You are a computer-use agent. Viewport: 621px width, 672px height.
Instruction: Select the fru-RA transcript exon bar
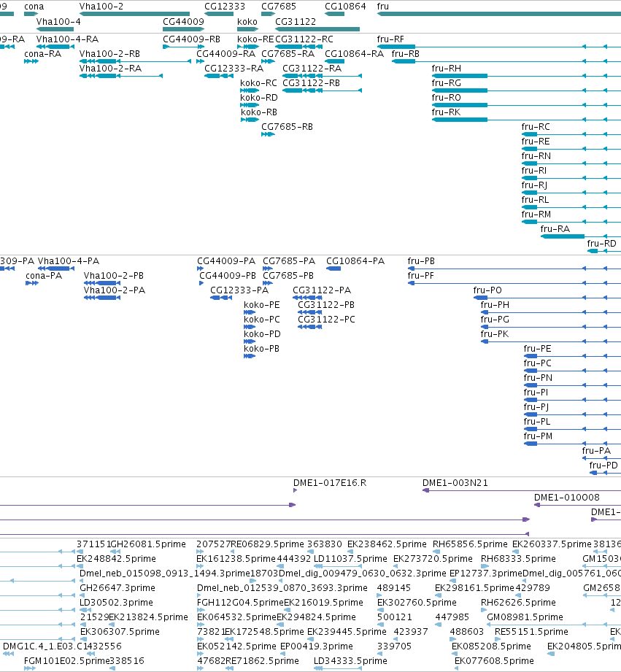pos(563,236)
